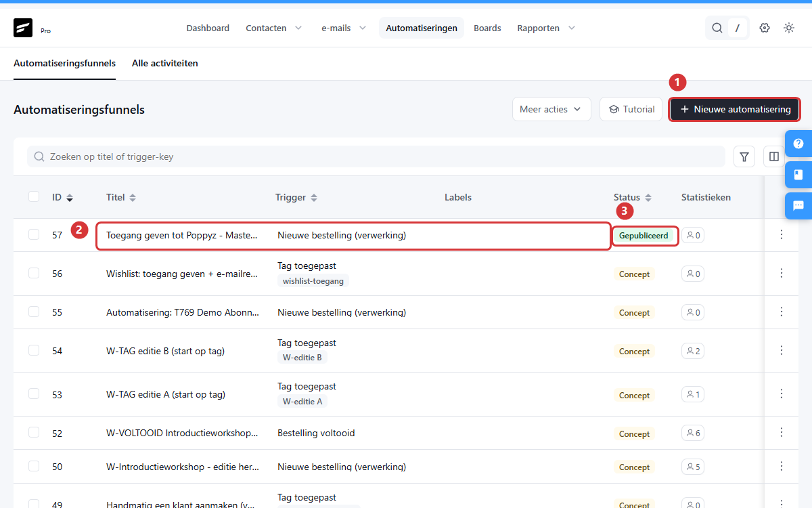
Task: Open the search icon in header
Action: click(717, 28)
